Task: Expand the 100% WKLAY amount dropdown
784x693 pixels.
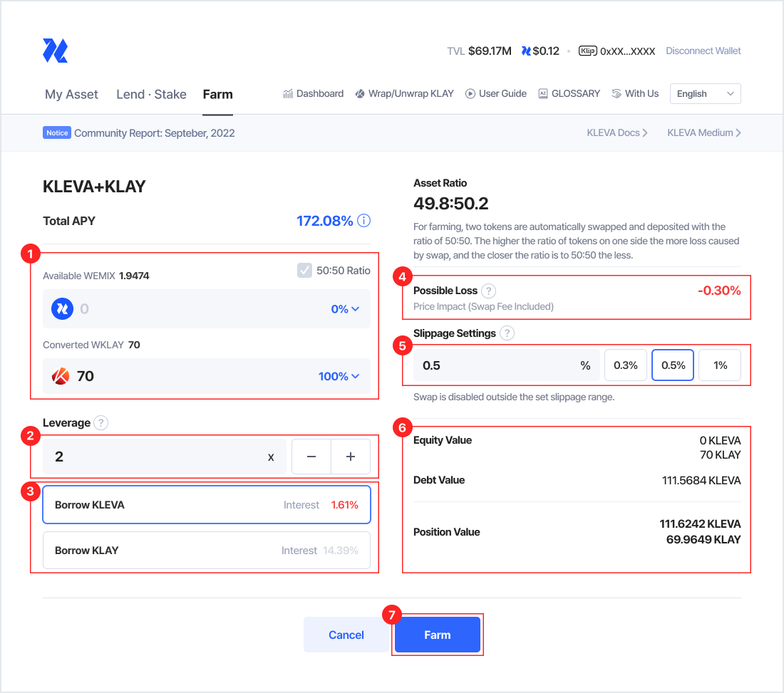Action: 339,376
